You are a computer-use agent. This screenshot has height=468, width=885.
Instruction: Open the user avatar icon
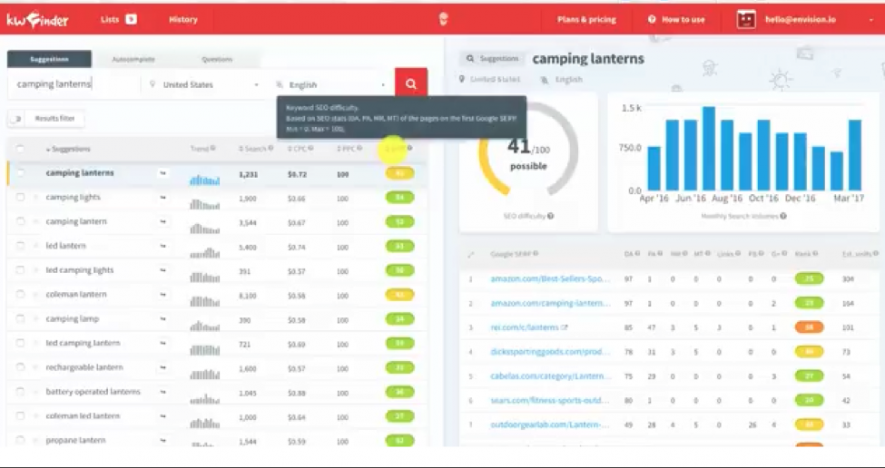746,19
